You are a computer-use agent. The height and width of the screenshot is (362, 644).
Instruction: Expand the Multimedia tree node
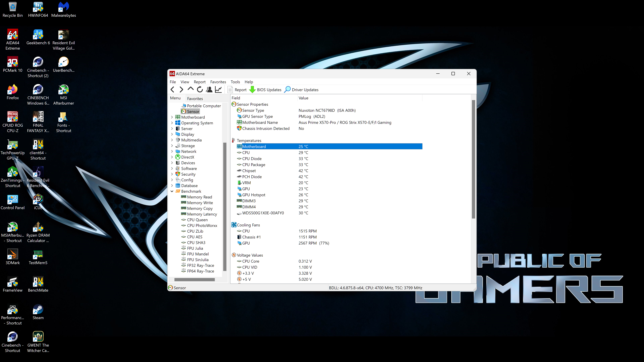coord(172,140)
